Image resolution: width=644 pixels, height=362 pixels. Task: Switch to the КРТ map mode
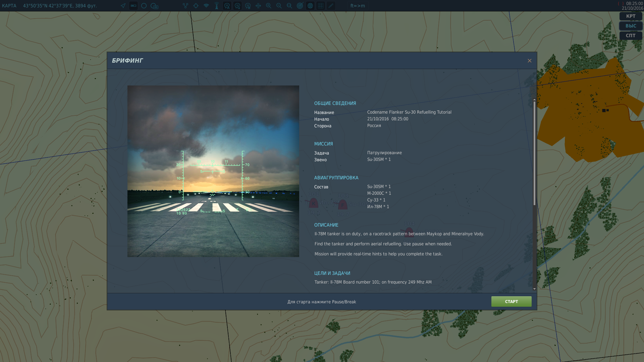[x=631, y=16]
